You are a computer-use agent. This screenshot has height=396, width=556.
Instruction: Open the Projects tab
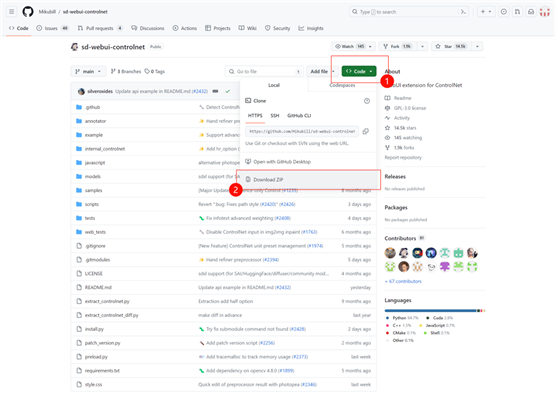coord(218,28)
